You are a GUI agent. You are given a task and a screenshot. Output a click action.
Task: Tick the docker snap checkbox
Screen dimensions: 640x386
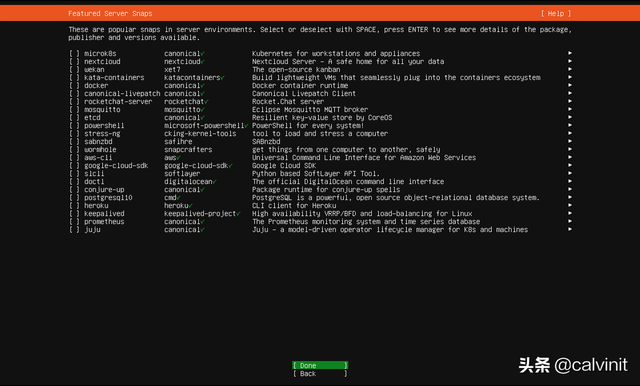(x=74, y=86)
